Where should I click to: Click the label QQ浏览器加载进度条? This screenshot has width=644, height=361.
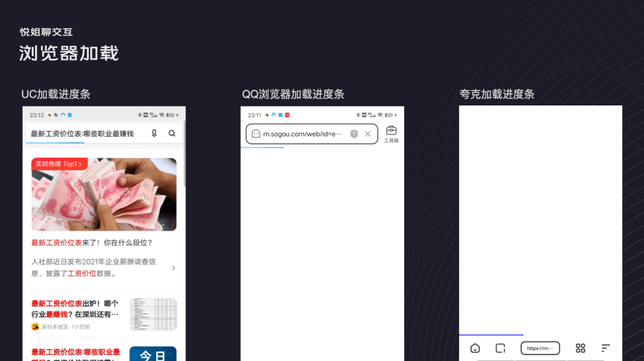click(x=293, y=94)
